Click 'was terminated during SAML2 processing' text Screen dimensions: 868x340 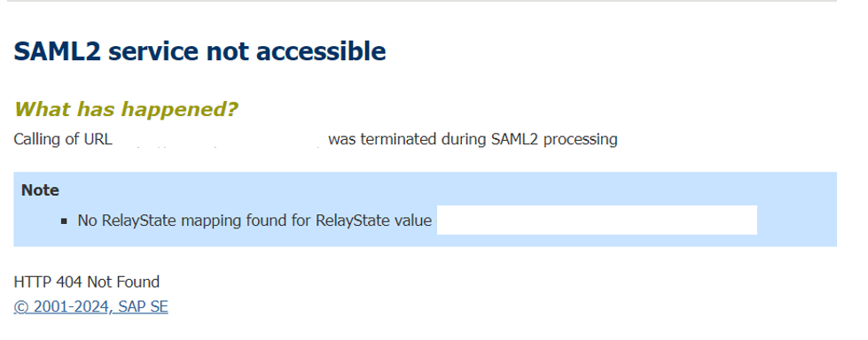coord(473,139)
